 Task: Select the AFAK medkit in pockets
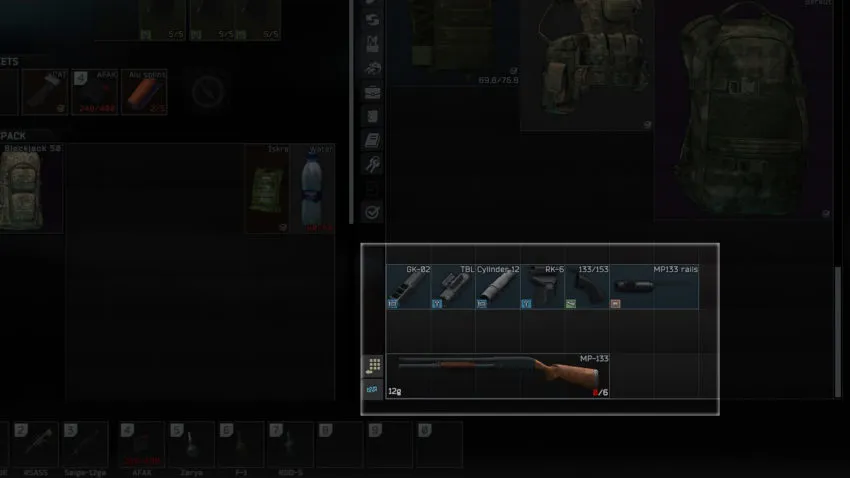[95, 92]
